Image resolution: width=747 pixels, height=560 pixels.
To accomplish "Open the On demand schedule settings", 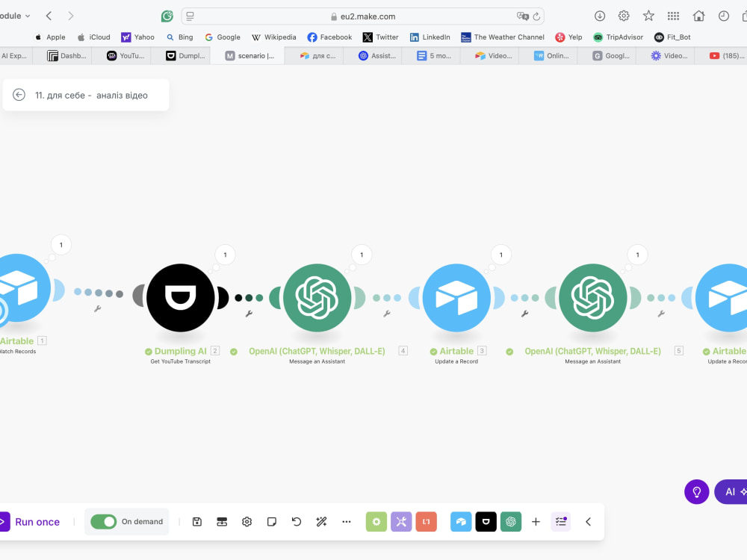I will tap(142, 522).
